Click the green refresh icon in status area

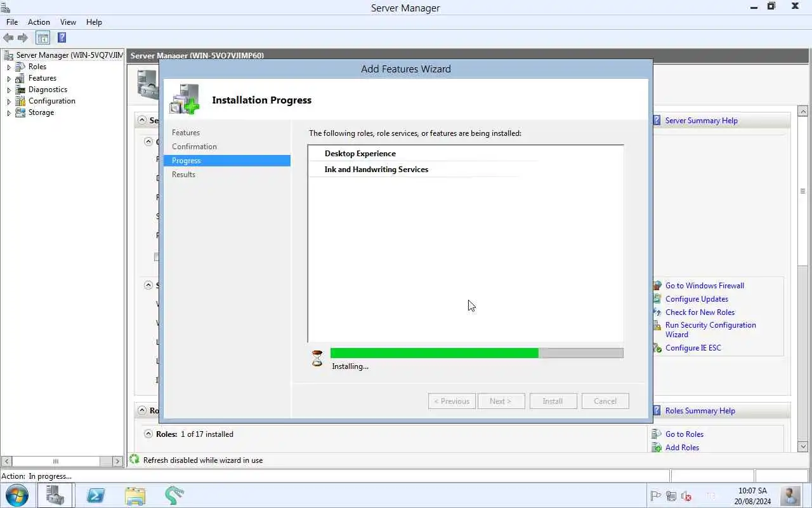pyautogui.click(x=134, y=459)
